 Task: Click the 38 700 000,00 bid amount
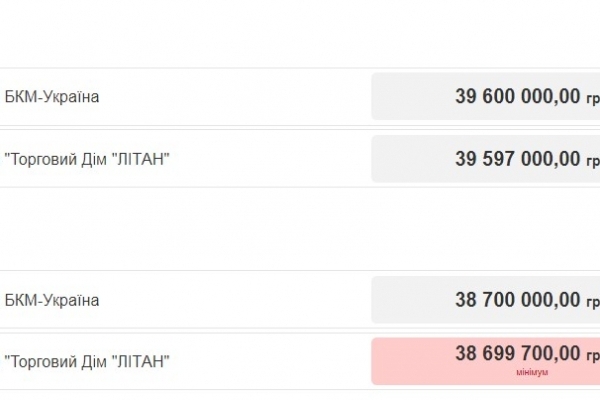pos(517,300)
